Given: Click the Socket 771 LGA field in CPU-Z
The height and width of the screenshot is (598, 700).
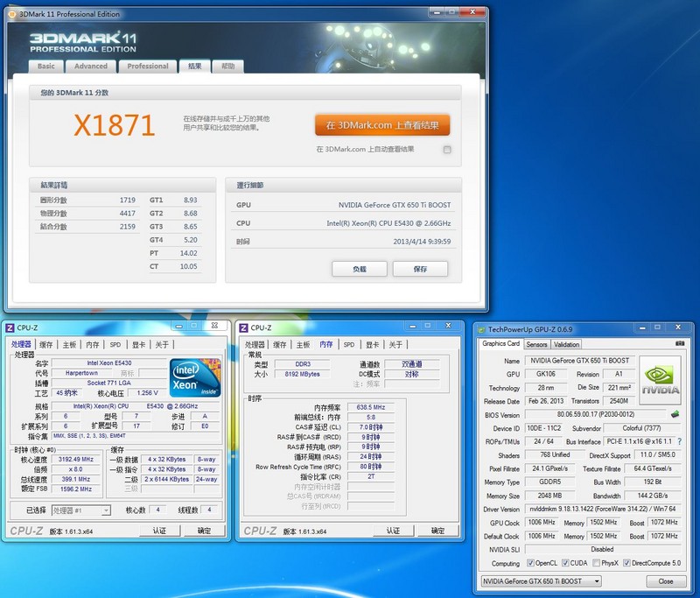Looking at the screenshot, I should click(x=108, y=383).
